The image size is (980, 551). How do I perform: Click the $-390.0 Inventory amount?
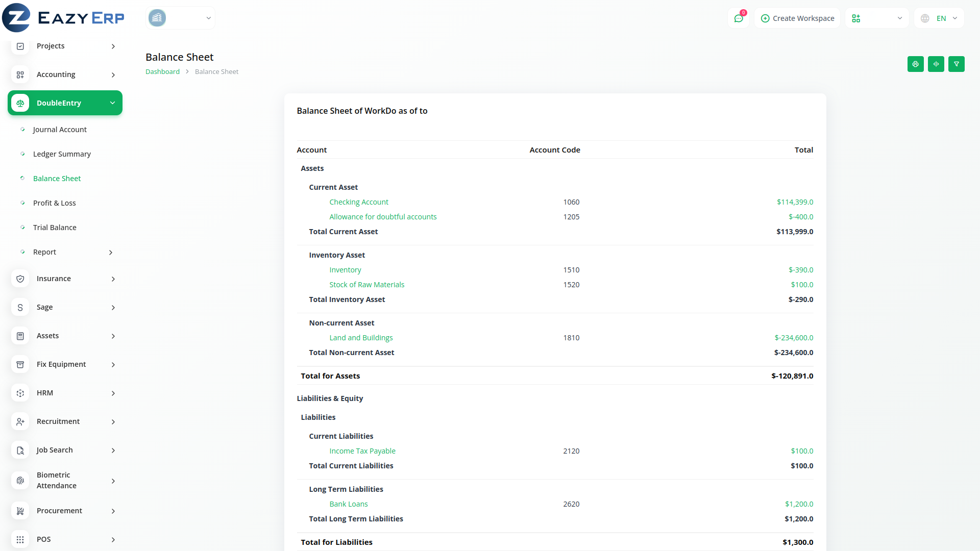pos(801,270)
